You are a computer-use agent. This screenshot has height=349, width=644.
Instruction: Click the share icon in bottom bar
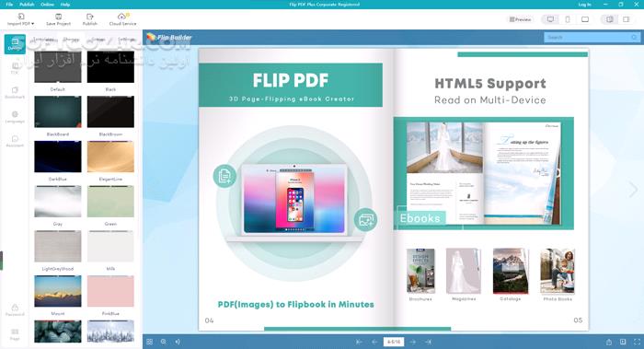(609, 342)
